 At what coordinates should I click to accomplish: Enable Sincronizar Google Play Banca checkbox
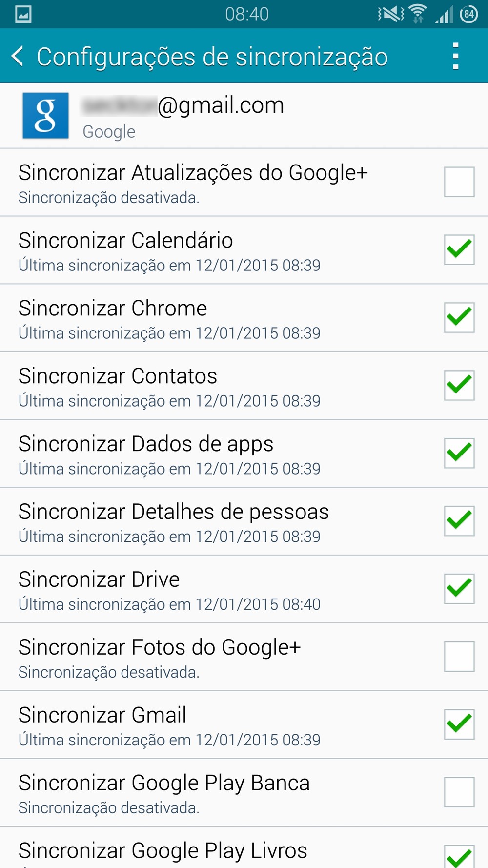[459, 792]
